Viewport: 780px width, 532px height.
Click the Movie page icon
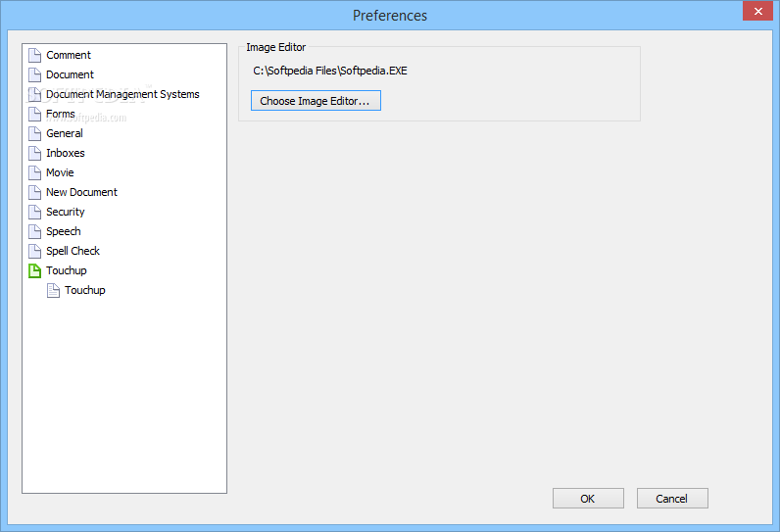35,172
